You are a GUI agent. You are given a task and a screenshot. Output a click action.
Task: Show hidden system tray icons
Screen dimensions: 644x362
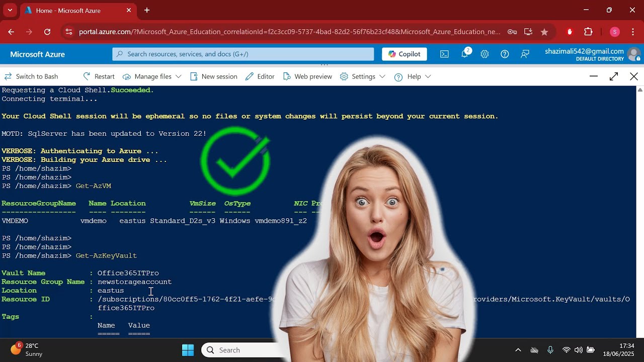pos(518,350)
